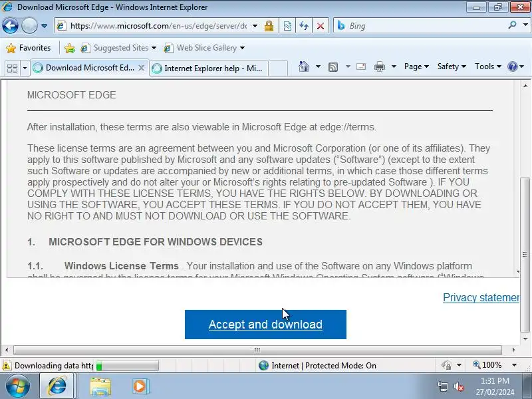Viewport: 532px width, 399px height.
Task: Expand the Print options dropdown arrow
Action: 394,66
